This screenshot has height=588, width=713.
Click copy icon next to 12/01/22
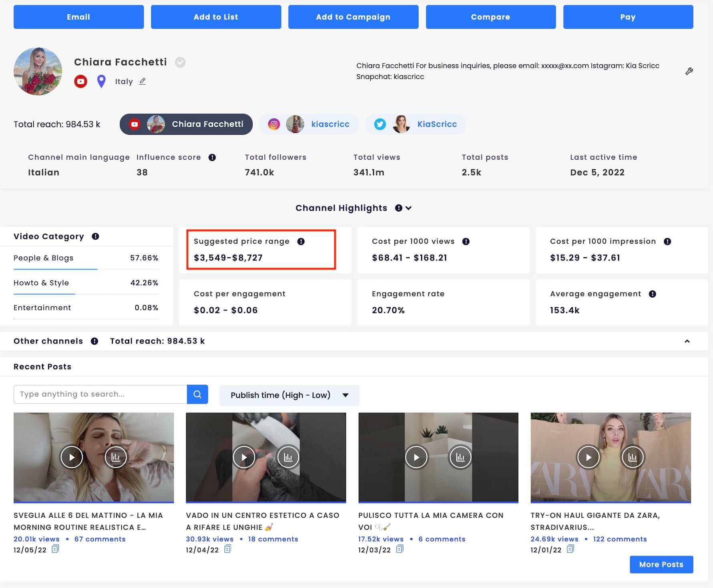[x=570, y=549]
